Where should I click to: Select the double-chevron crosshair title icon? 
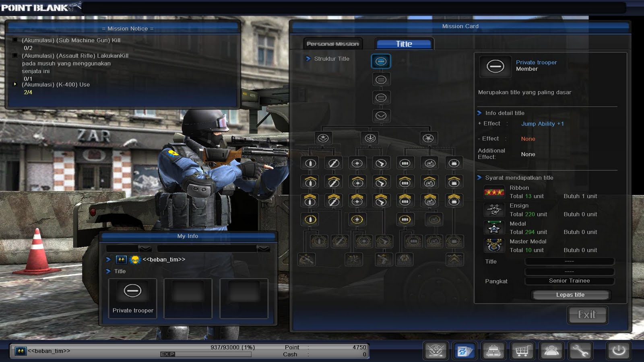tap(357, 200)
